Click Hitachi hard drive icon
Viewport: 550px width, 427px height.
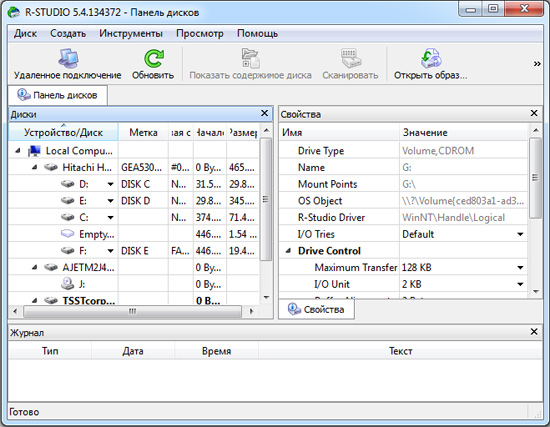click(51, 167)
